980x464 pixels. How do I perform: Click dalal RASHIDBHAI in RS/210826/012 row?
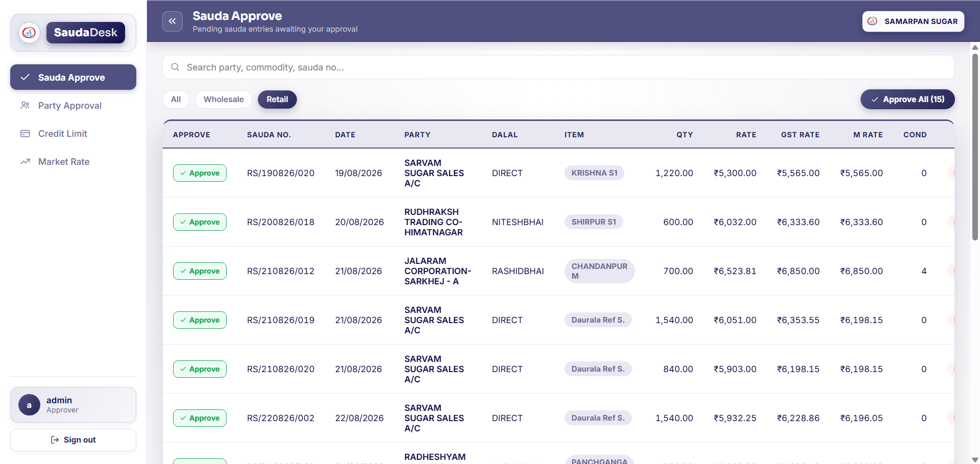[x=518, y=271]
